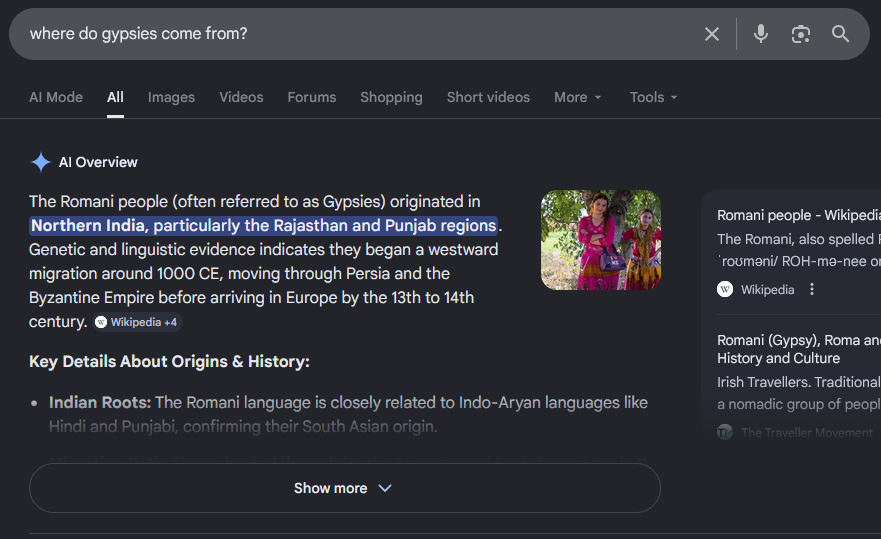The height and width of the screenshot is (539, 881).
Task: Open the Videos tab
Action: pos(241,97)
